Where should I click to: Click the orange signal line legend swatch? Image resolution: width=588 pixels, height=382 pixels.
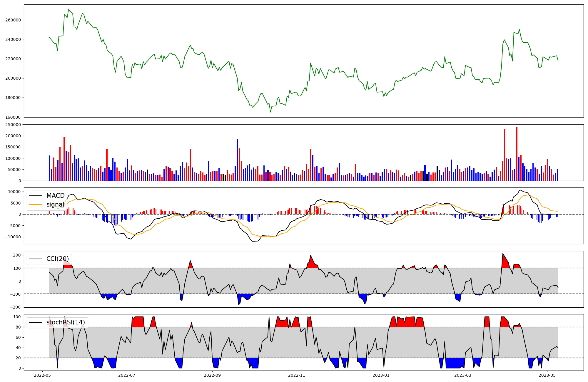36,205
